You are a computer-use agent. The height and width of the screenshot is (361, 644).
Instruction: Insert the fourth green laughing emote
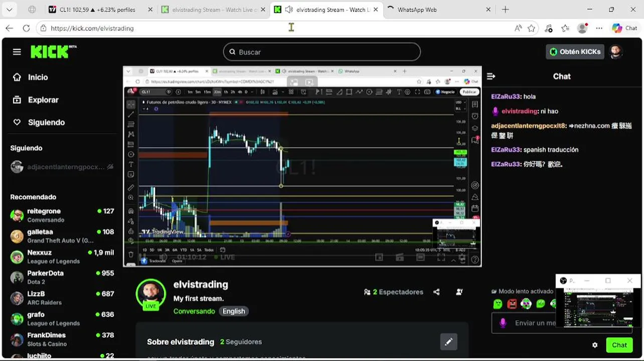(541, 303)
